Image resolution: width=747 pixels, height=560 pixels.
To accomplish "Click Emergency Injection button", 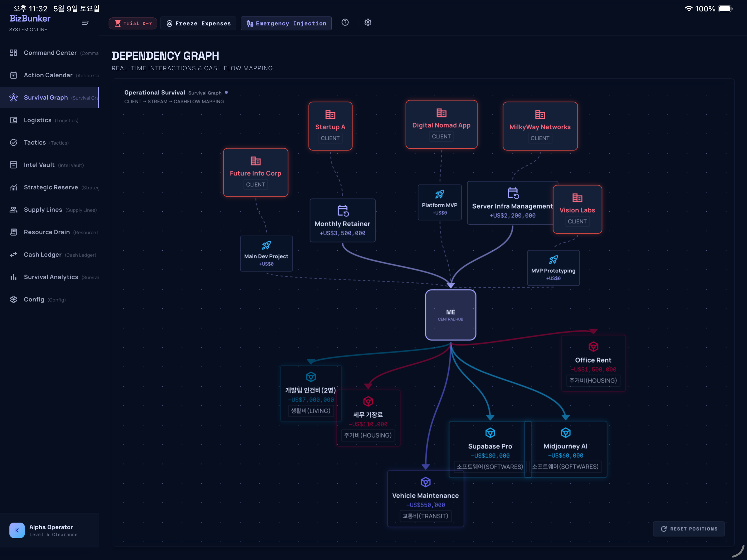I will [286, 23].
